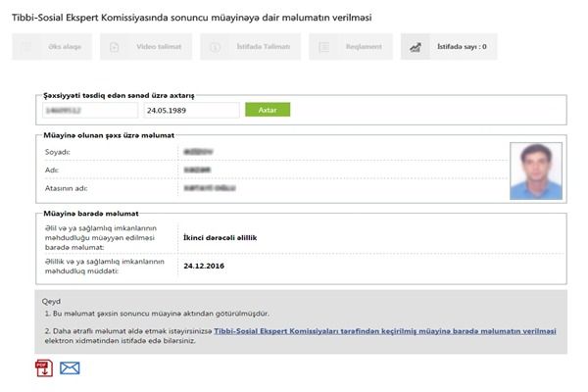Send result by email envelope icon
The width and height of the screenshot is (588, 392).
coord(70,368)
